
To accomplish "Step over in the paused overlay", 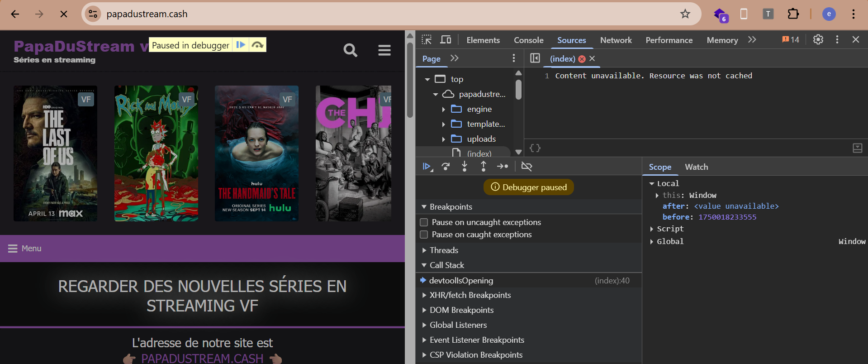I will [x=257, y=45].
